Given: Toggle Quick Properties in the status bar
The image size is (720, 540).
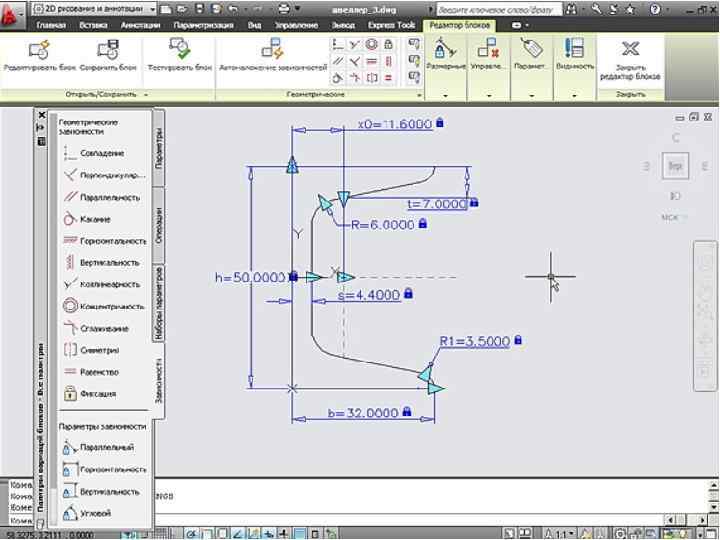Looking at the screenshot, I should [315, 534].
